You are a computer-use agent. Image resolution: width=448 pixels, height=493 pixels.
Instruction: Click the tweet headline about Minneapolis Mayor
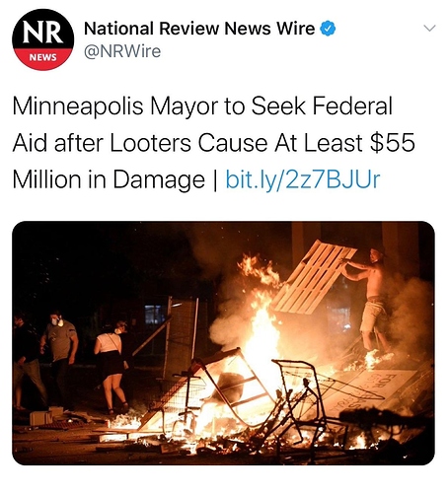[x=213, y=143]
